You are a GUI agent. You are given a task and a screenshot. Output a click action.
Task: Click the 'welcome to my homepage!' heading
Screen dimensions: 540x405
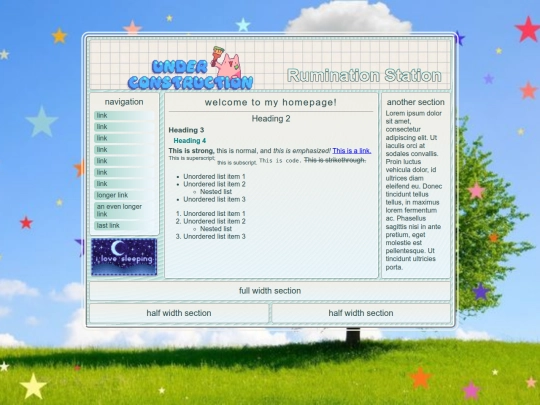click(x=271, y=102)
